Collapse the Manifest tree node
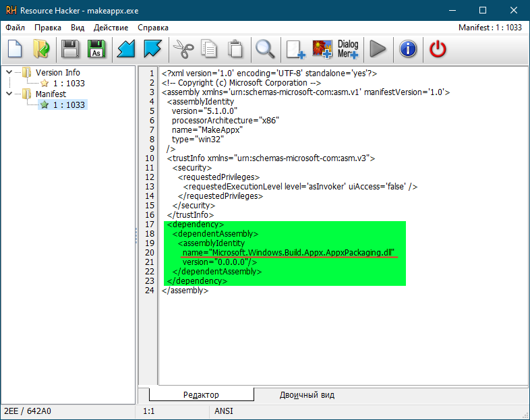This screenshot has width=530, height=420. pyautogui.click(x=9, y=94)
